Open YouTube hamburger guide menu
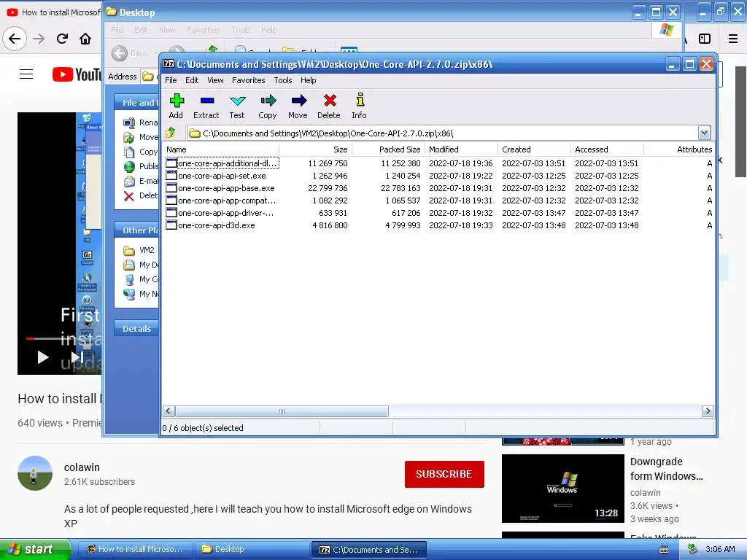The image size is (747, 560). coord(26,74)
